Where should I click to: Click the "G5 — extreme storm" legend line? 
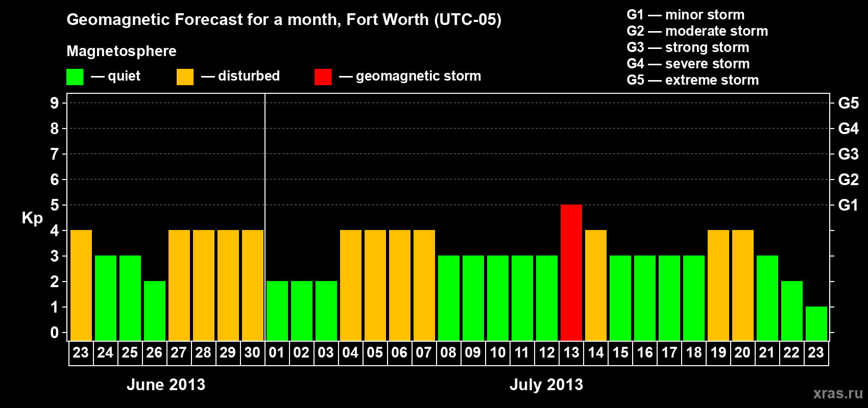tap(693, 80)
